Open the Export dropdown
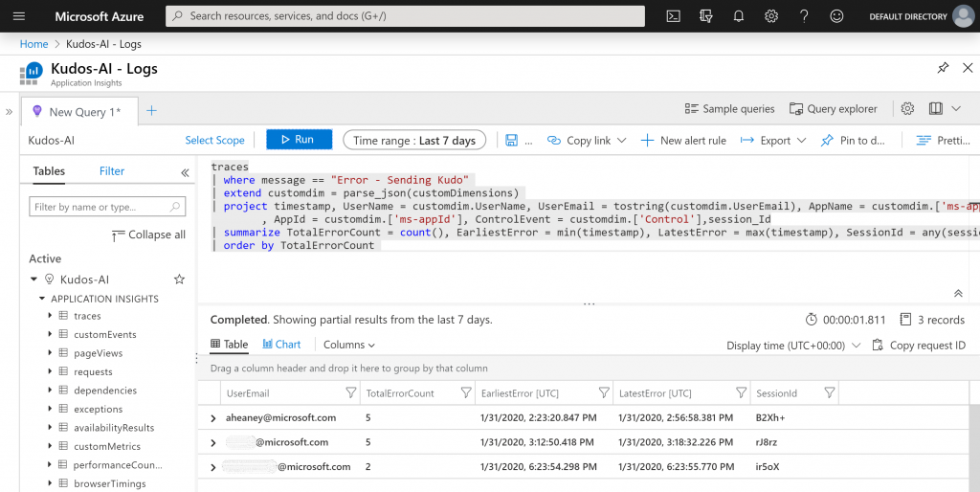Image resolution: width=980 pixels, height=492 pixels. pos(773,140)
